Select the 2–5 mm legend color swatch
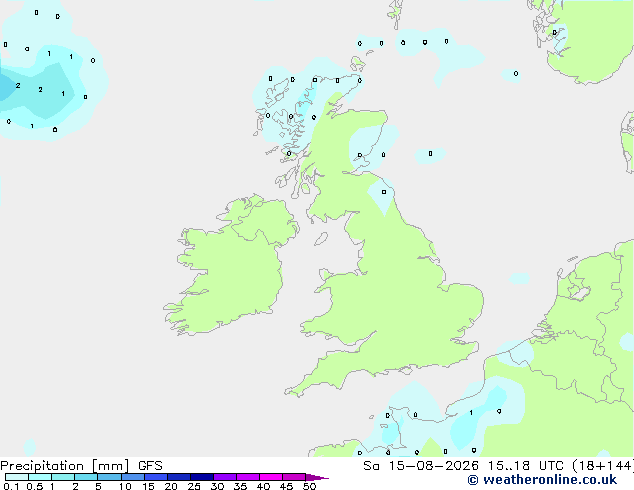The image size is (634, 490). point(86,477)
